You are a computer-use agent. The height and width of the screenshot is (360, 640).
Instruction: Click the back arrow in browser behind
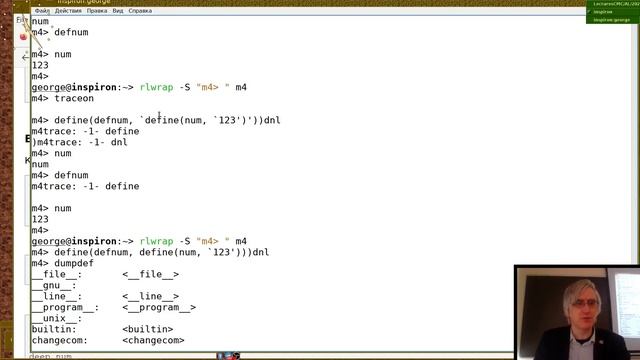[25, 58]
